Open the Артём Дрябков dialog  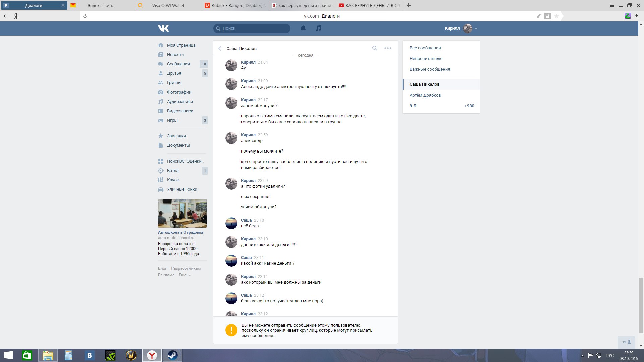441,95
